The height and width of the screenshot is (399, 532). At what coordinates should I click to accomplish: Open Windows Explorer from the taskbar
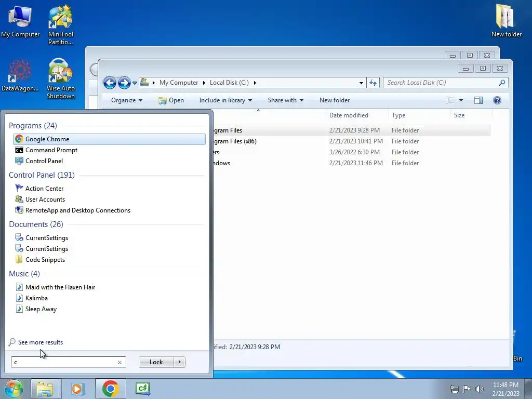tap(45, 389)
